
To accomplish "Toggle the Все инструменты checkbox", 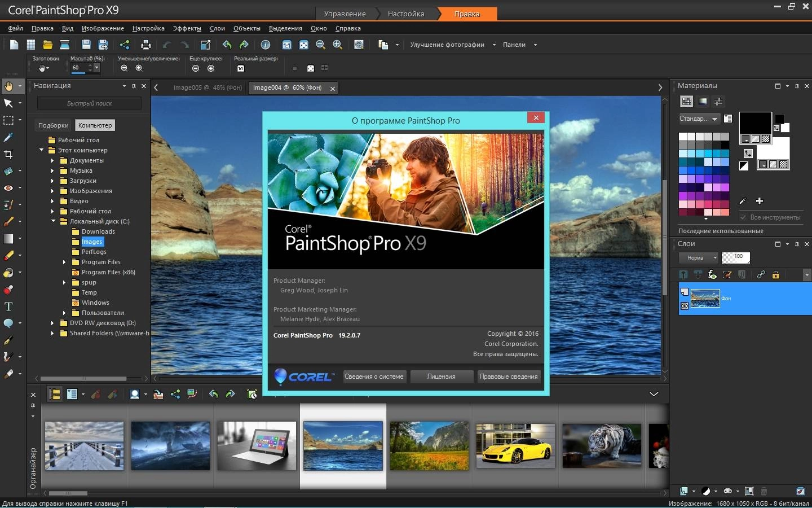I will [x=743, y=217].
